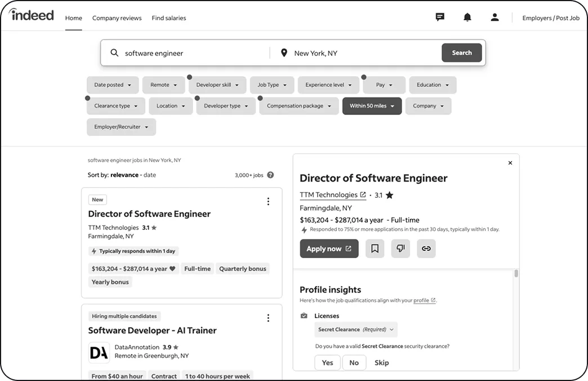
Task: Expand the Clearance type filter
Action: [116, 106]
